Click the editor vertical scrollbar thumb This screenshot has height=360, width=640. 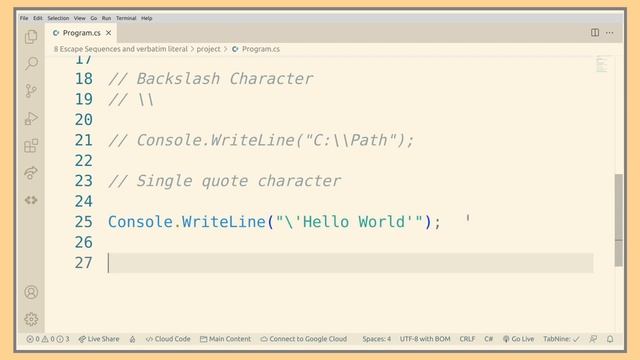pyautogui.click(x=619, y=220)
